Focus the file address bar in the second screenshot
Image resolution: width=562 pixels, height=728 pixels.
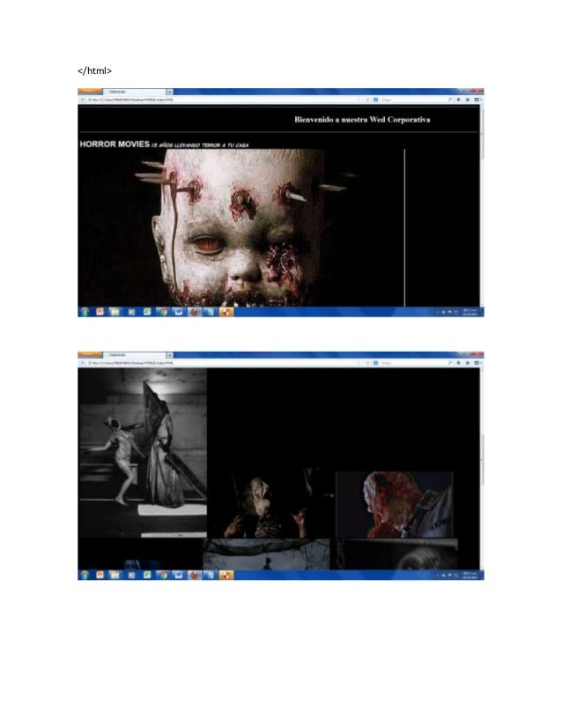pyautogui.click(x=220, y=363)
